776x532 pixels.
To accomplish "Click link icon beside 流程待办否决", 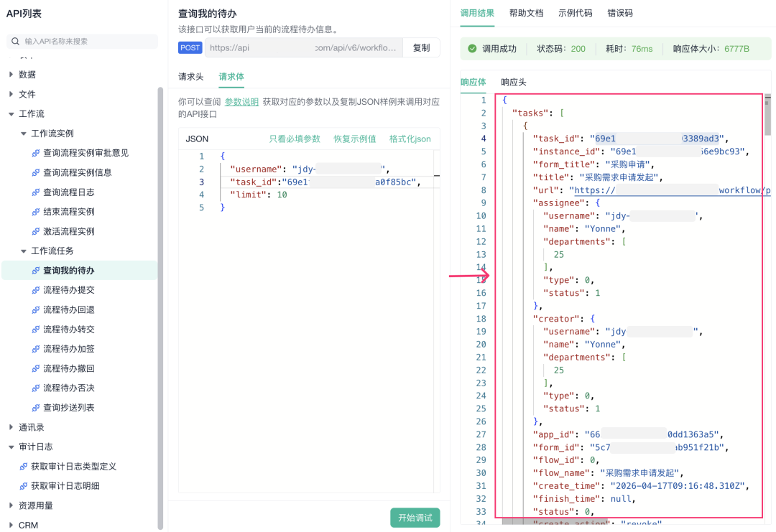I will 36,388.
